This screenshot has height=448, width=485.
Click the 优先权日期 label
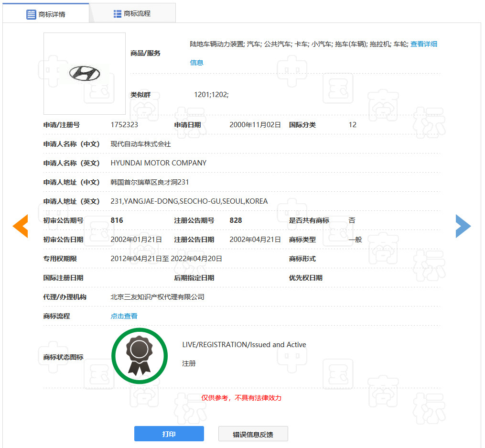(x=306, y=278)
